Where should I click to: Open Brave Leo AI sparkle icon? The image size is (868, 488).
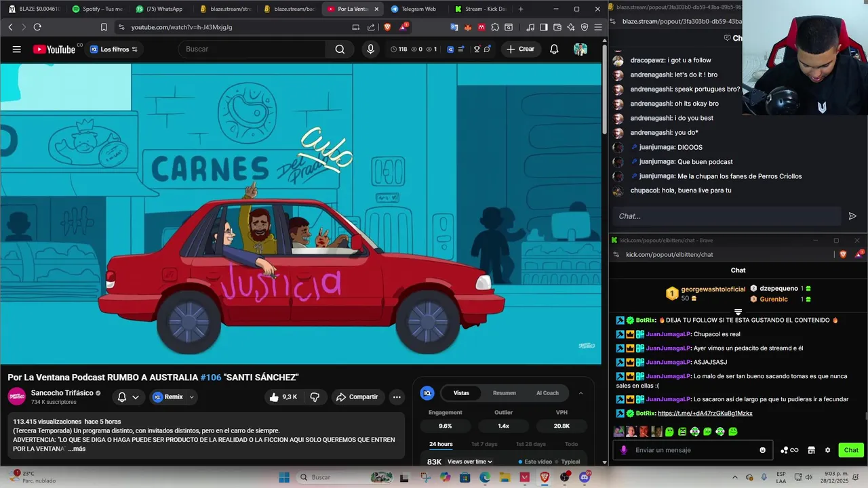click(570, 27)
